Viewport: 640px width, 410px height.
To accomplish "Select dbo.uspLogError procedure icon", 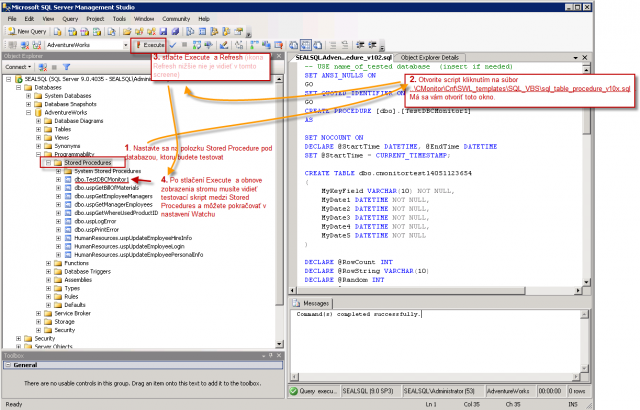I will click(68, 222).
